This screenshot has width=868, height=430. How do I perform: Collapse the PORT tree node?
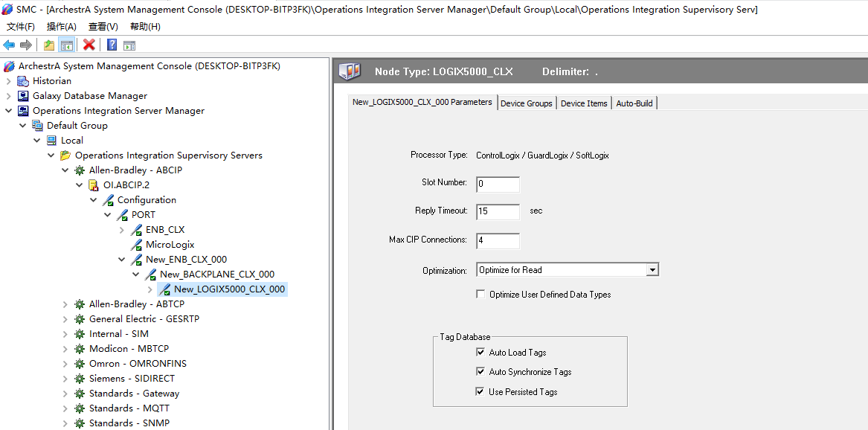108,215
